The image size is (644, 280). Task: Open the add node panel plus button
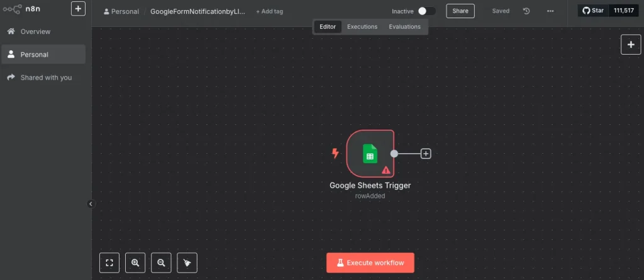coord(631,45)
